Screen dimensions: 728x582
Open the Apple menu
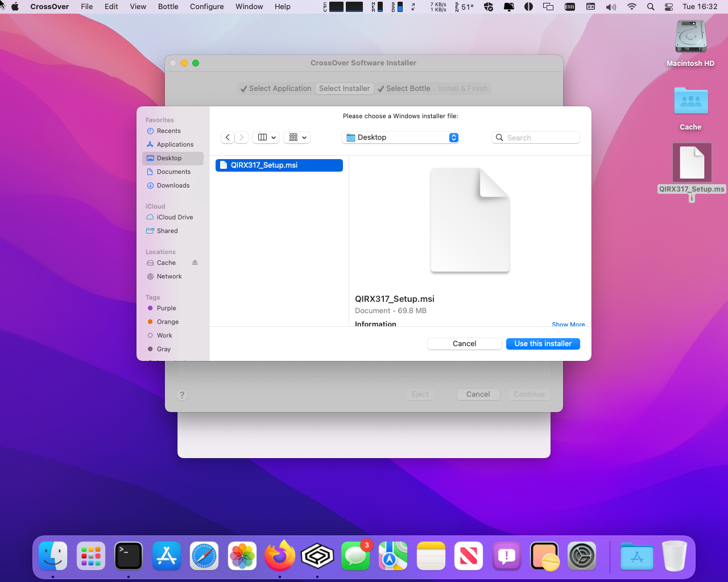point(15,7)
